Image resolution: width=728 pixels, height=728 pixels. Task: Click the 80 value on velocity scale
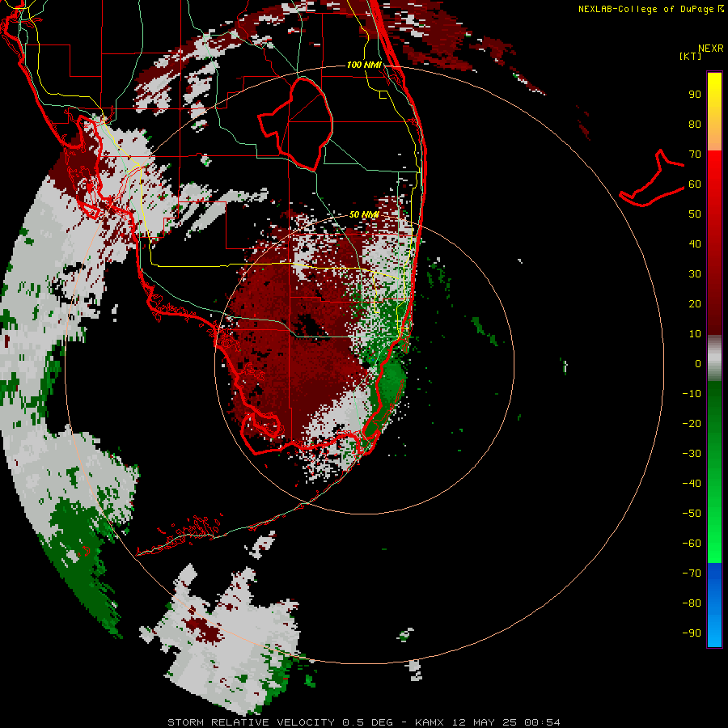click(x=695, y=124)
